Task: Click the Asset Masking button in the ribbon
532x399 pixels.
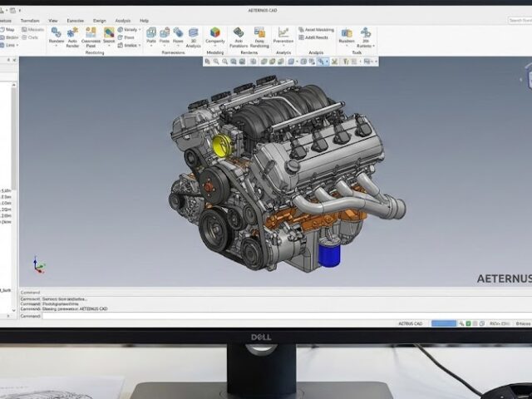Action: tap(316, 30)
